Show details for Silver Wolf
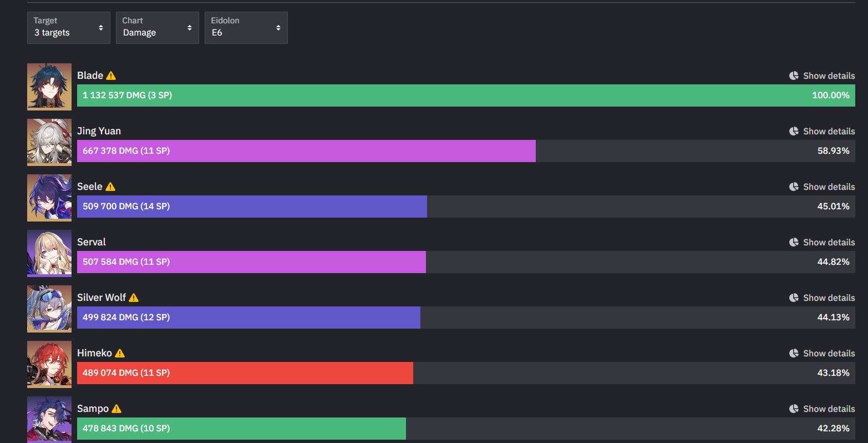 [x=829, y=298]
